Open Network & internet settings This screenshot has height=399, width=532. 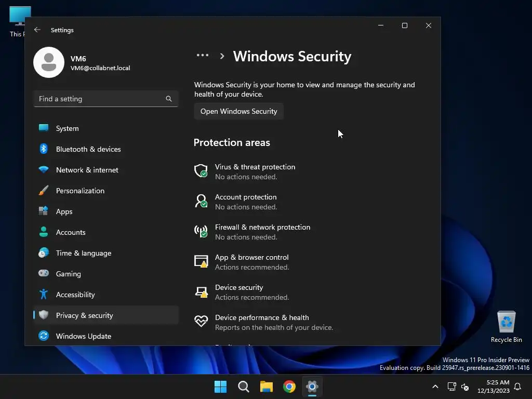pos(106,170)
